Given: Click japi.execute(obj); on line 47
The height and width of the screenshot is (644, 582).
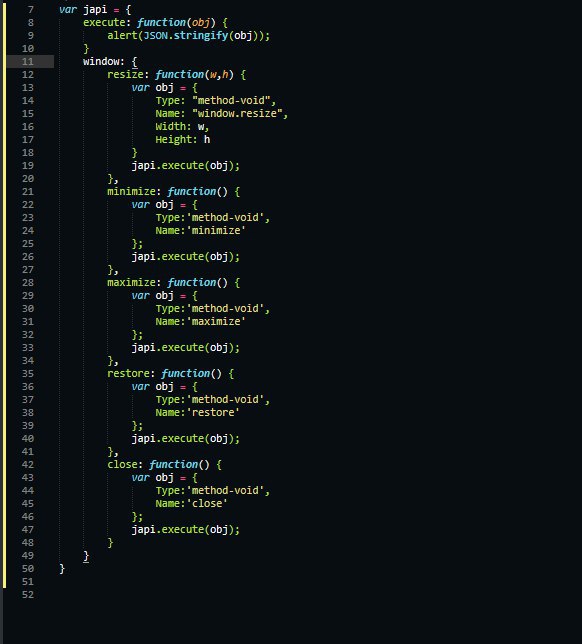Looking at the screenshot, I should pos(186,530).
